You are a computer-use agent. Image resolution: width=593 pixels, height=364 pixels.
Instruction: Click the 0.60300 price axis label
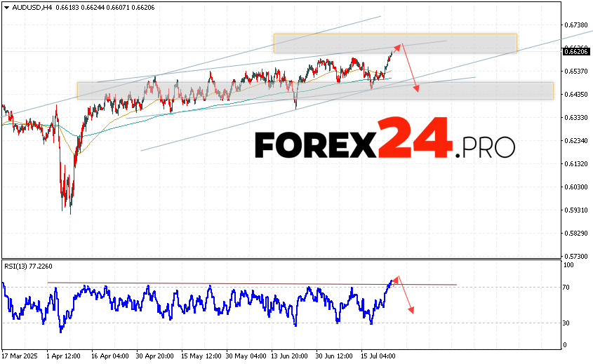tap(576, 187)
